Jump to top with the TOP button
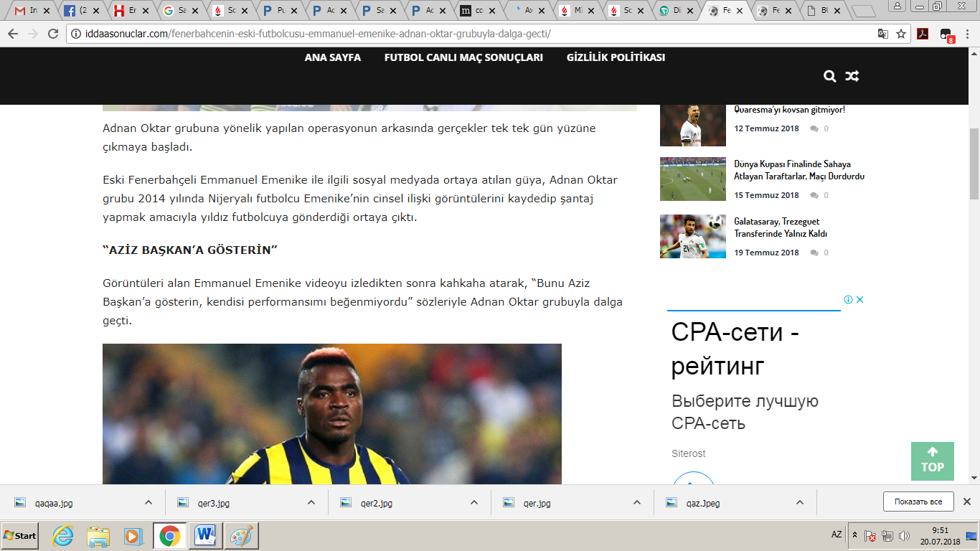Screen dimensions: 980x551 [932, 461]
